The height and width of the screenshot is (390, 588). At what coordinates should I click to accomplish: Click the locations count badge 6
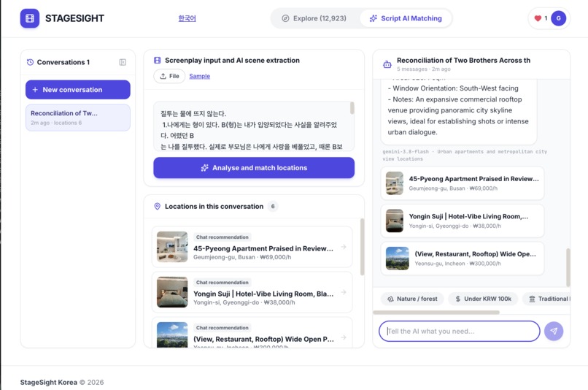pyautogui.click(x=273, y=207)
